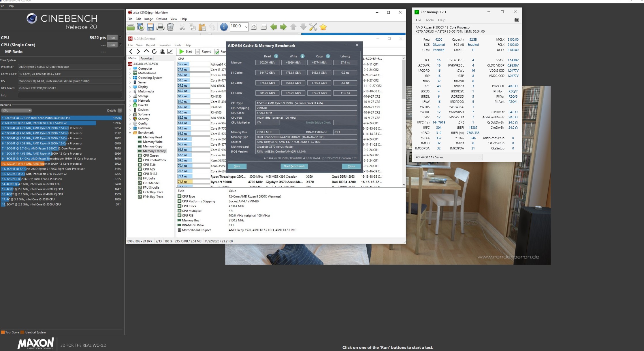Click Save in benchmark dialog

pos(237,166)
